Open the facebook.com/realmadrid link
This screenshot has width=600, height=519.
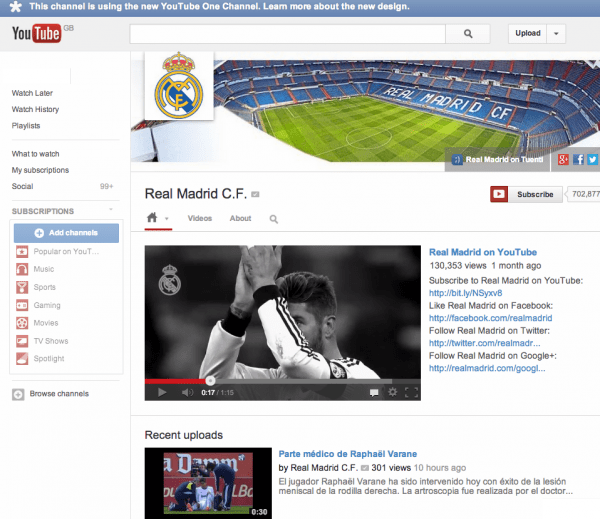point(490,318)
